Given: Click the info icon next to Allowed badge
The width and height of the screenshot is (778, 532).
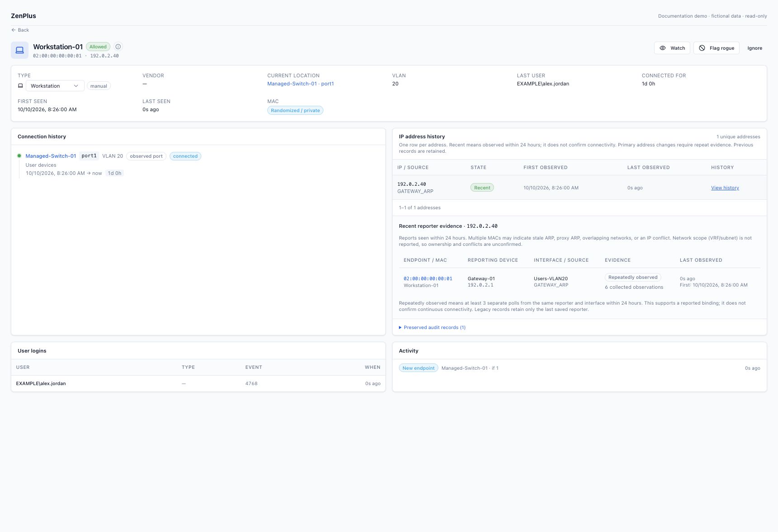Looking at the screenshot, I should pos(118,47).
